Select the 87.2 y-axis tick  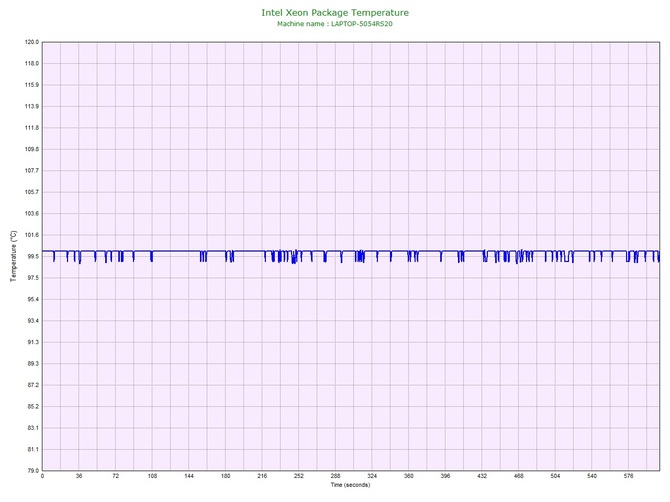(x=33, y=385)
